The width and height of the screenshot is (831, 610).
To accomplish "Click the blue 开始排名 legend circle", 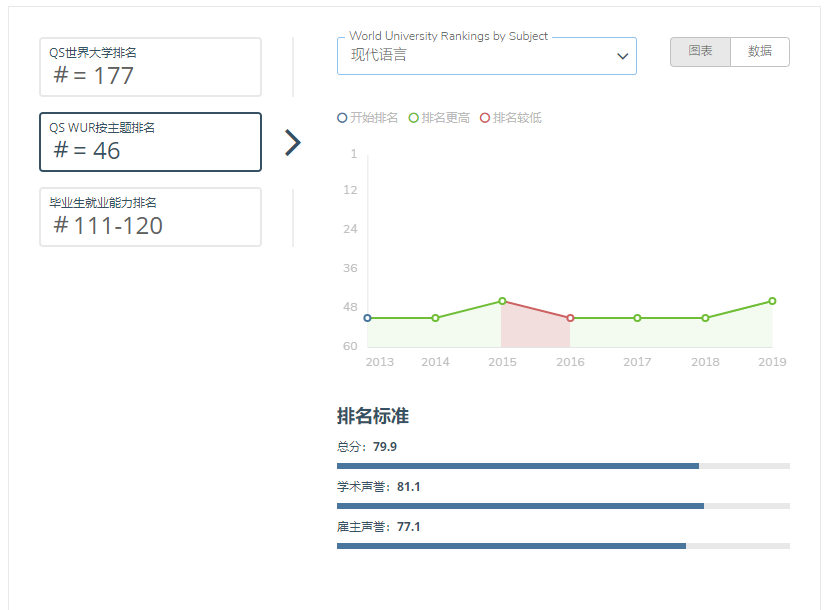I will [343, 118].
